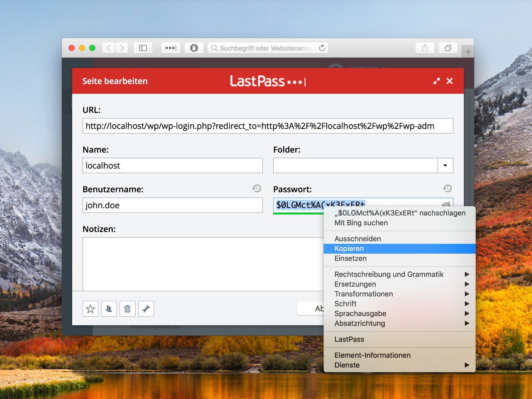532x399 pixels.
Task: Open the Folder dropdown arrow
Action: pyautogui.click(x=446, y=165)
